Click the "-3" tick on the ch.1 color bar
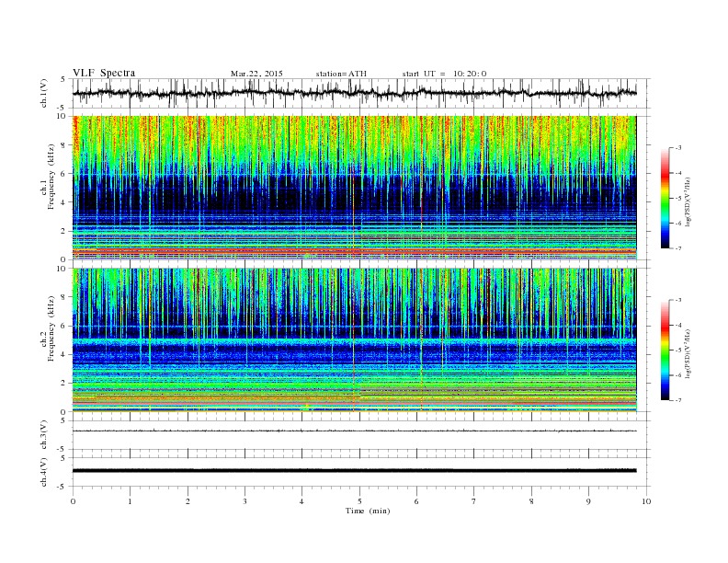The image size is (728, 563). (x=677, y=148)
